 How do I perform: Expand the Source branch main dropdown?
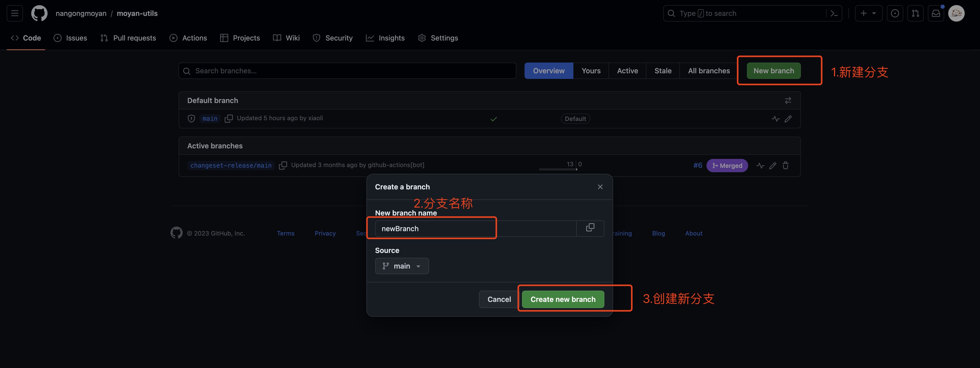402,266
